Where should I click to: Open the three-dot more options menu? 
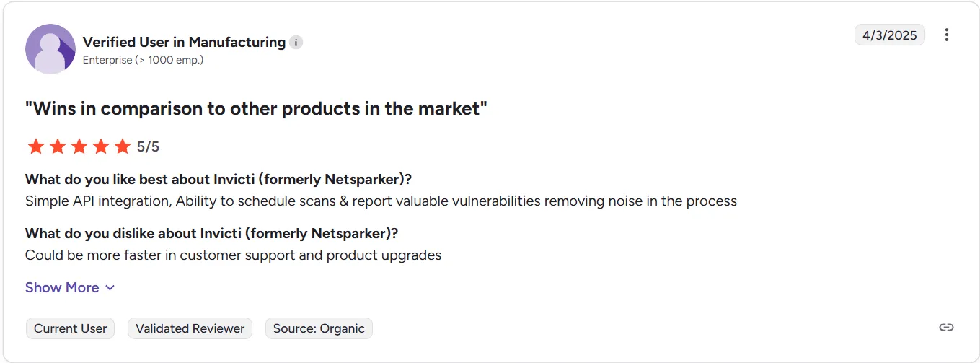(947, 35)
